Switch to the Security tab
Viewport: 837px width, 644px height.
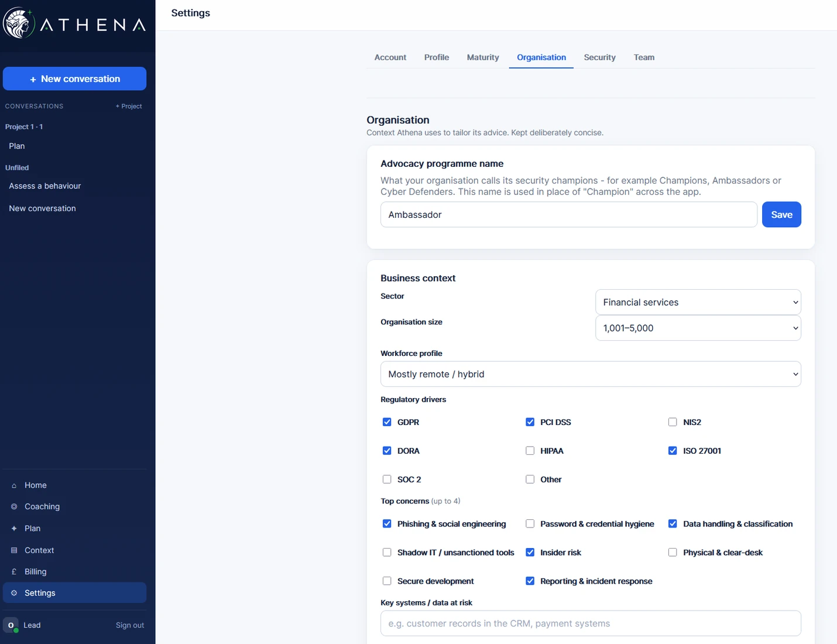[599, 57]
